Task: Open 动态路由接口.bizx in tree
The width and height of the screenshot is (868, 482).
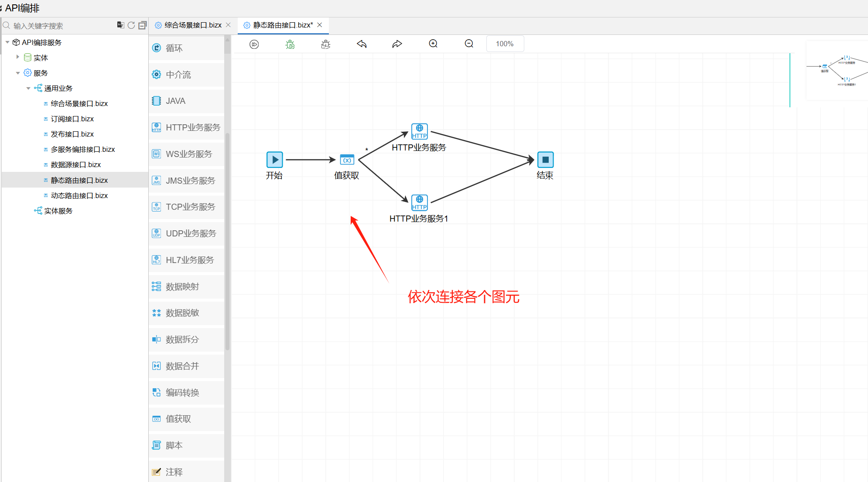Action: point(79,195)
